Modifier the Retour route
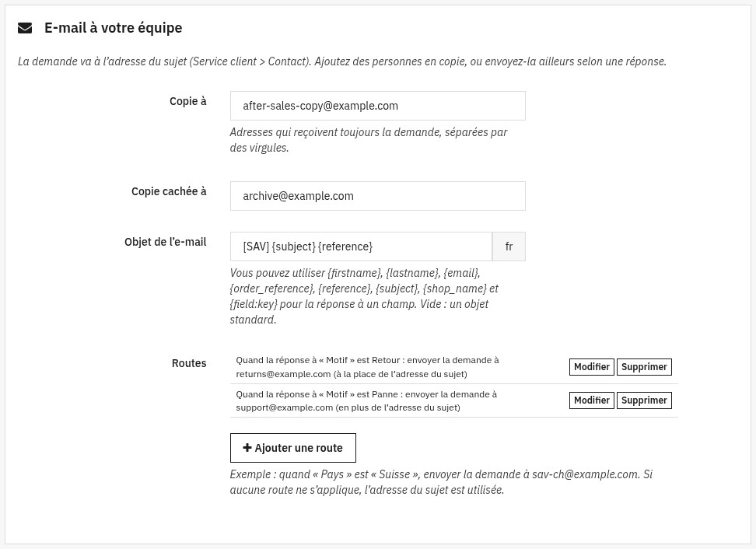This screenshot has height=549, width=756. pyautogui.click(x=592, y=367)
